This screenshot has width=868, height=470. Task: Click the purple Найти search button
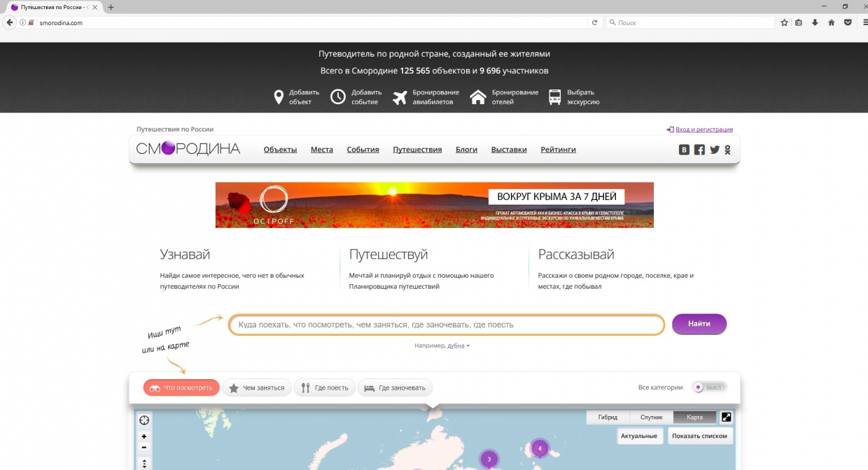(x=699, y=324)
